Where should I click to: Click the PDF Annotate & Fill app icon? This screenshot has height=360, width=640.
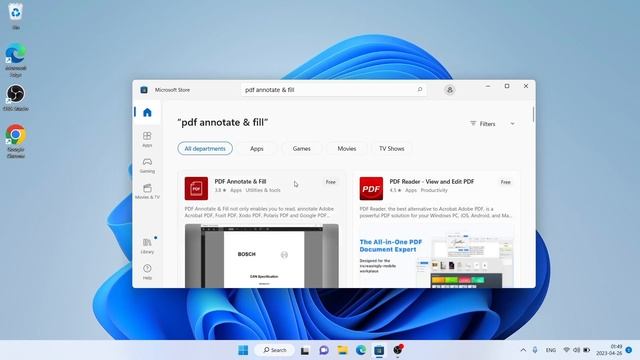click(196, 188)
